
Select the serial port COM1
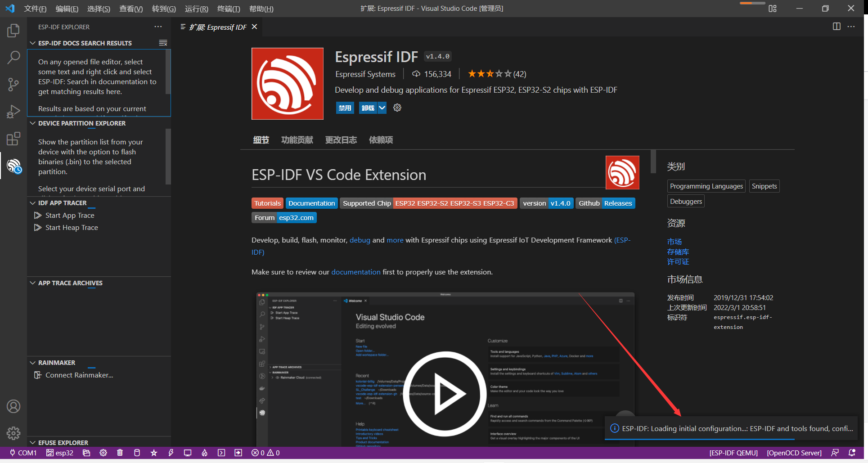[x=22, y=453]
